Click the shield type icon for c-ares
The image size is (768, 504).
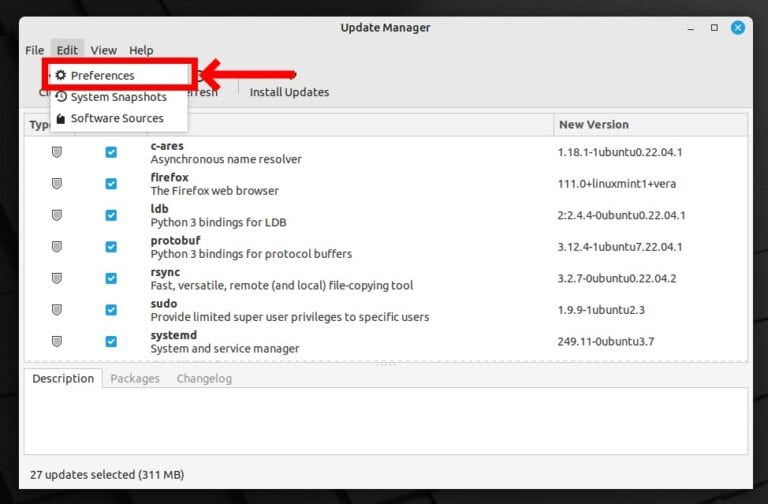point(57,152)
